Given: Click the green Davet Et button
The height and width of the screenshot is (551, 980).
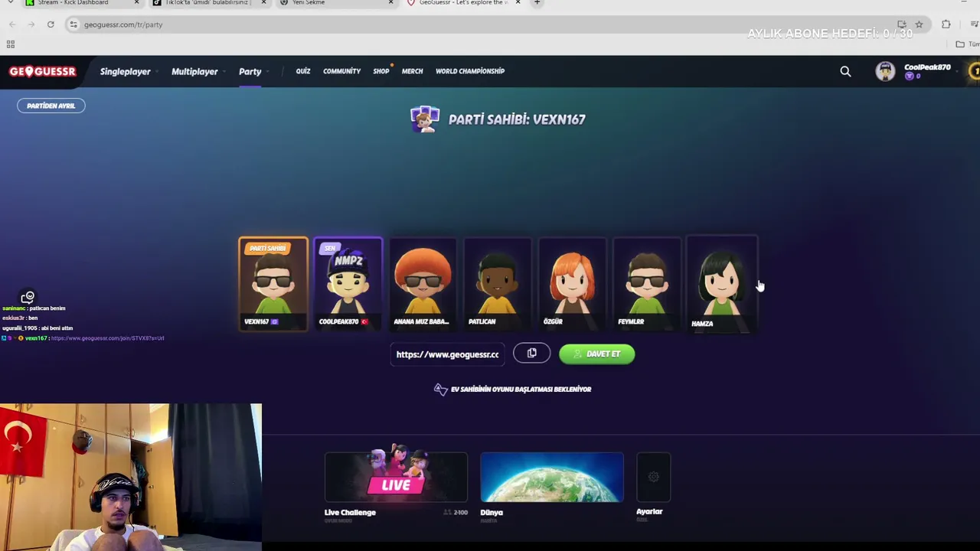Looking at the screenshot, I should click(x=597, y=354).
